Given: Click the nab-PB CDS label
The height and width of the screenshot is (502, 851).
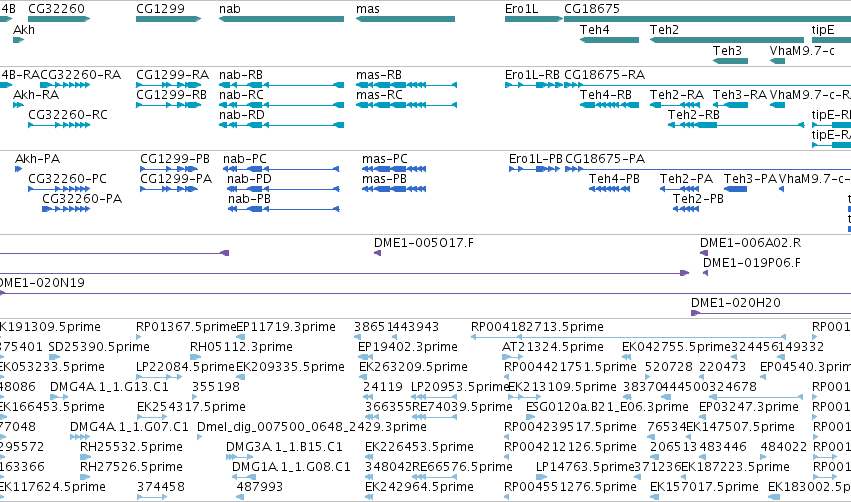Looking at the screenshot, I should coord(249,199).
